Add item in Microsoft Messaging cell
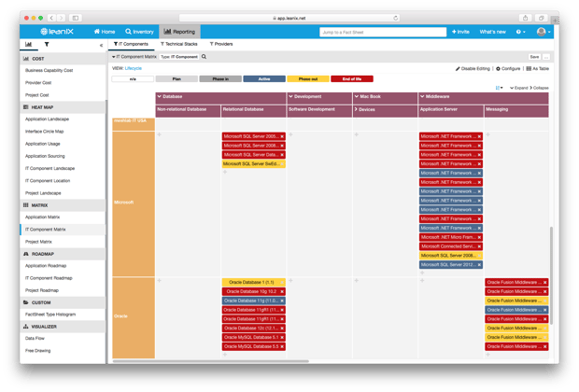Image resolution: width=579 pixels, height=392 pixels. pos(487,134)
